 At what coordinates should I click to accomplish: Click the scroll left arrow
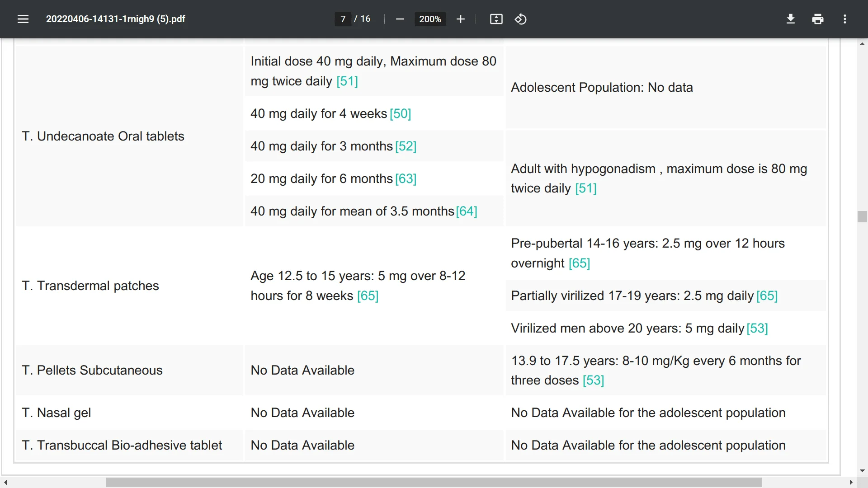point(5,482)
